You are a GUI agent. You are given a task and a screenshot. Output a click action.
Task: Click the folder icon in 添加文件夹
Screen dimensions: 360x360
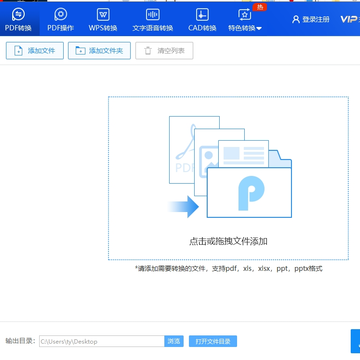pos(80,51)
